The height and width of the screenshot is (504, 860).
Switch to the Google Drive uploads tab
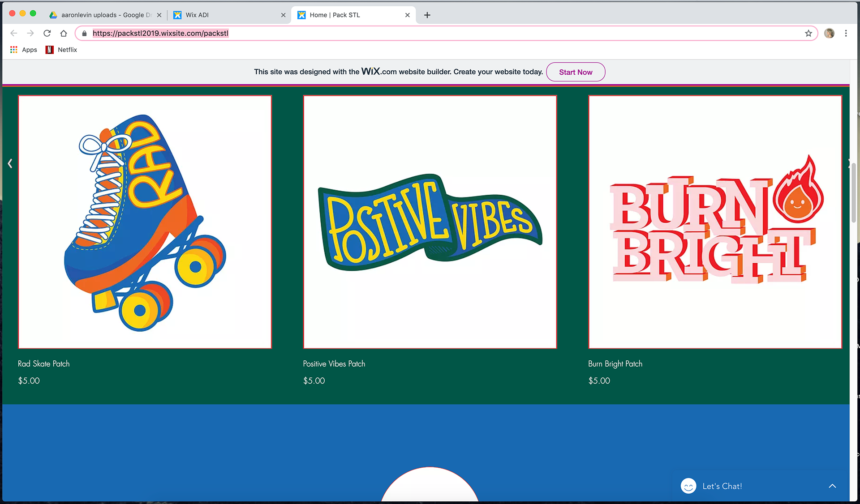[105, 15]
